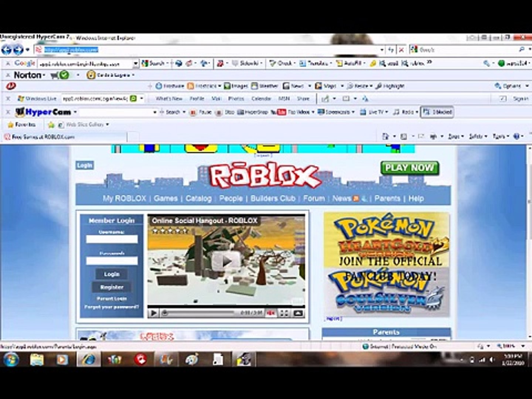Screen dimensions: 532x399
Task: Click Forgot your password link
Action: 112,307
